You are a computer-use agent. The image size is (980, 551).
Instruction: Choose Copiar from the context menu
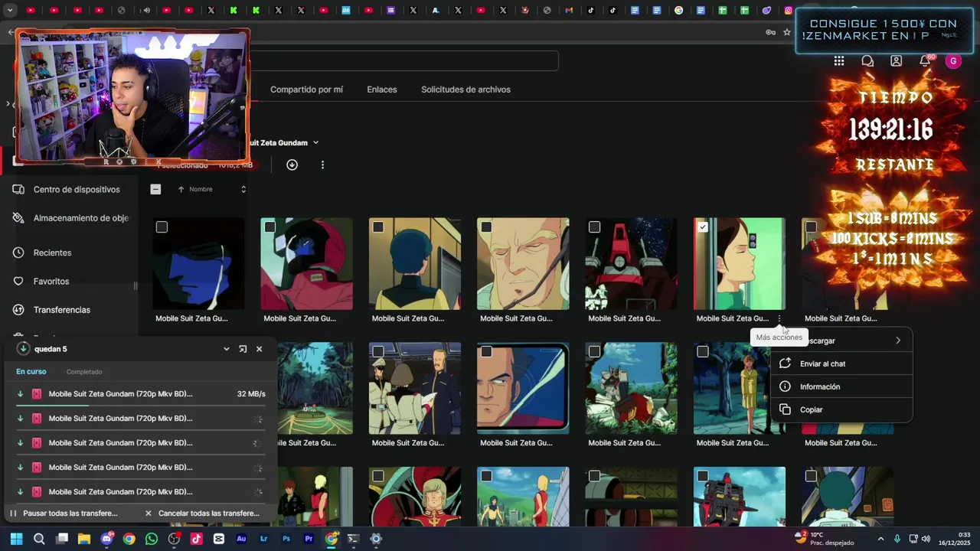pos(842,409)
